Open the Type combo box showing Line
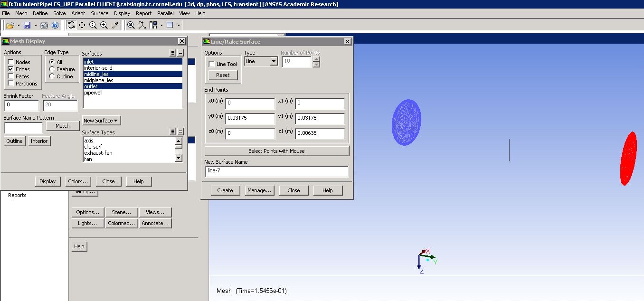 [x=261, y=61]
